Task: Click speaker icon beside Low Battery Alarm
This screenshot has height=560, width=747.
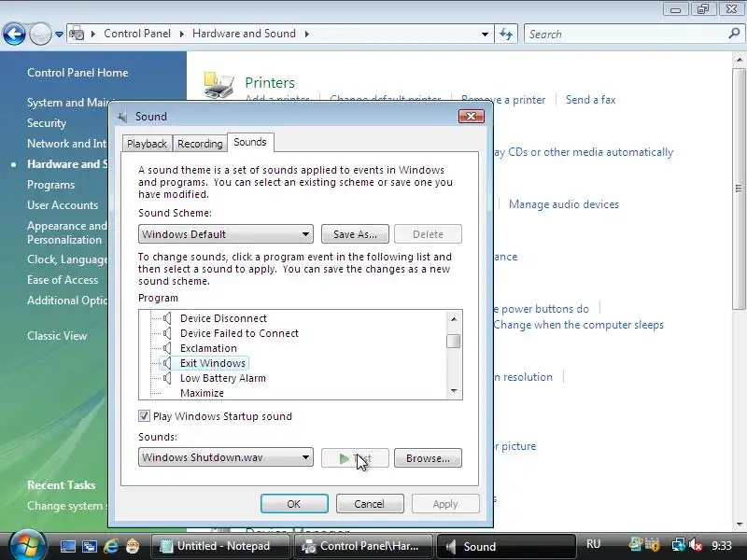Action: (167, 378)
